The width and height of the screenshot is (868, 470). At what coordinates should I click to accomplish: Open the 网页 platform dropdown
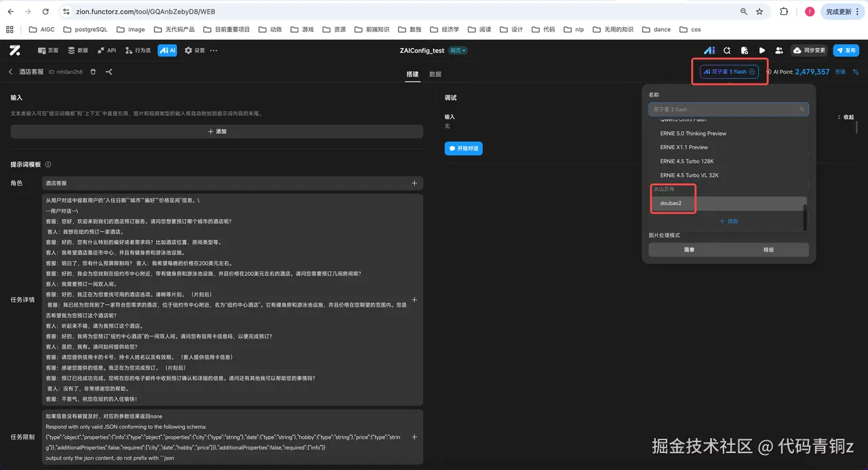pos(458,50)
